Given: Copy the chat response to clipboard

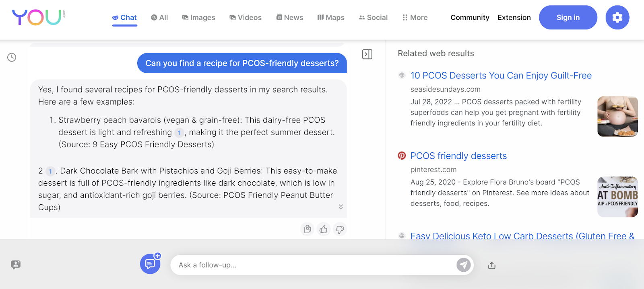Looking at the screenshot, I should tap(308, 229).
